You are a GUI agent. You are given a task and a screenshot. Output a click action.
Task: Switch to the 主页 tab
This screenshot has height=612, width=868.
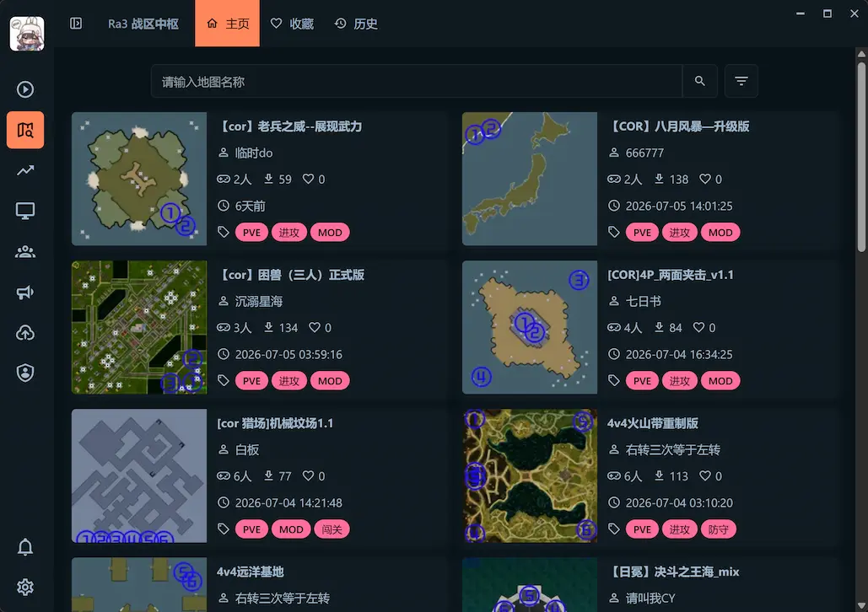pyautogui.click(x=227, y=24)
